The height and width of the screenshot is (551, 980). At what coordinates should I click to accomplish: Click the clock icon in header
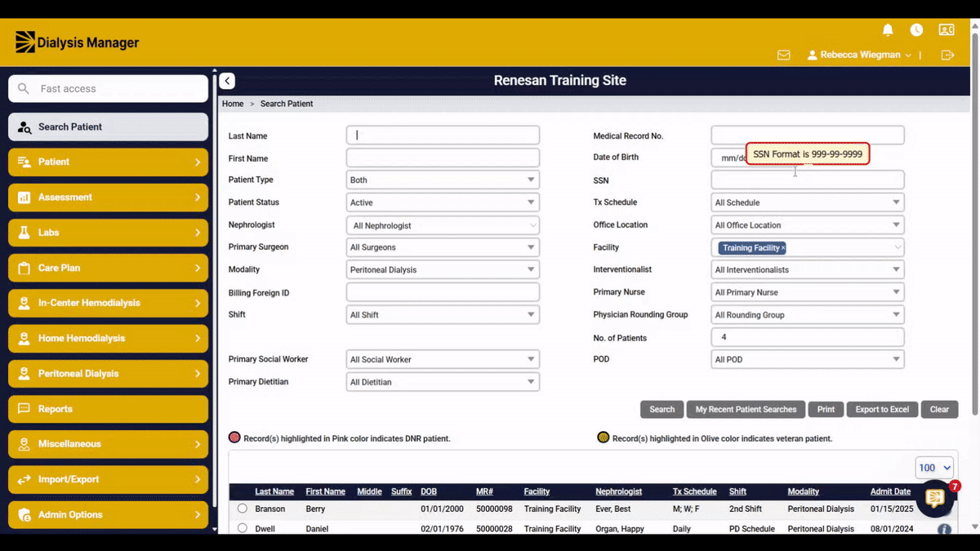coord(916,30)
